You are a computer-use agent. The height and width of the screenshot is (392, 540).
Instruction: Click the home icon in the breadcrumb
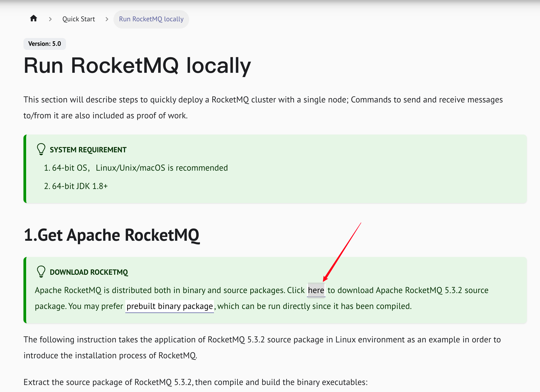[x=33, y=19]
